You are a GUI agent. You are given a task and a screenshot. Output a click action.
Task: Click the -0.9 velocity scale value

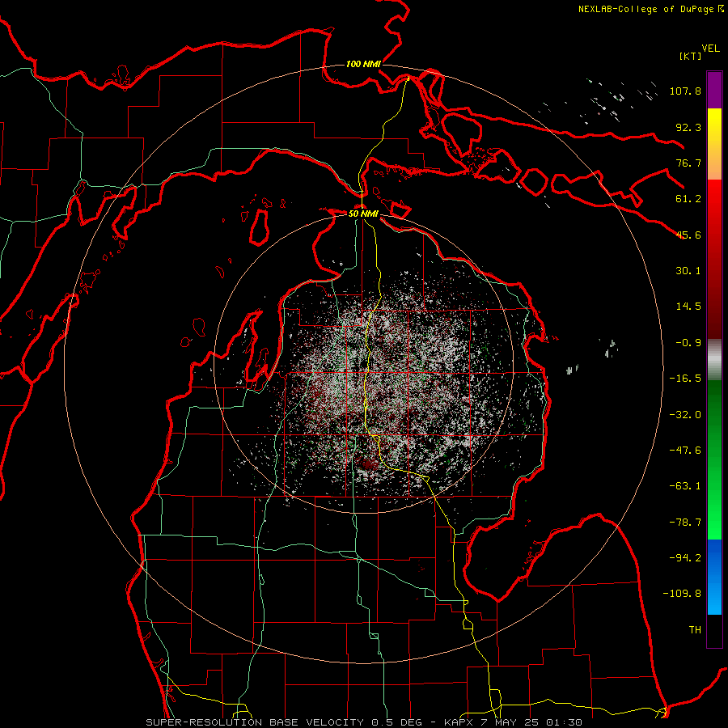[688, 343]
